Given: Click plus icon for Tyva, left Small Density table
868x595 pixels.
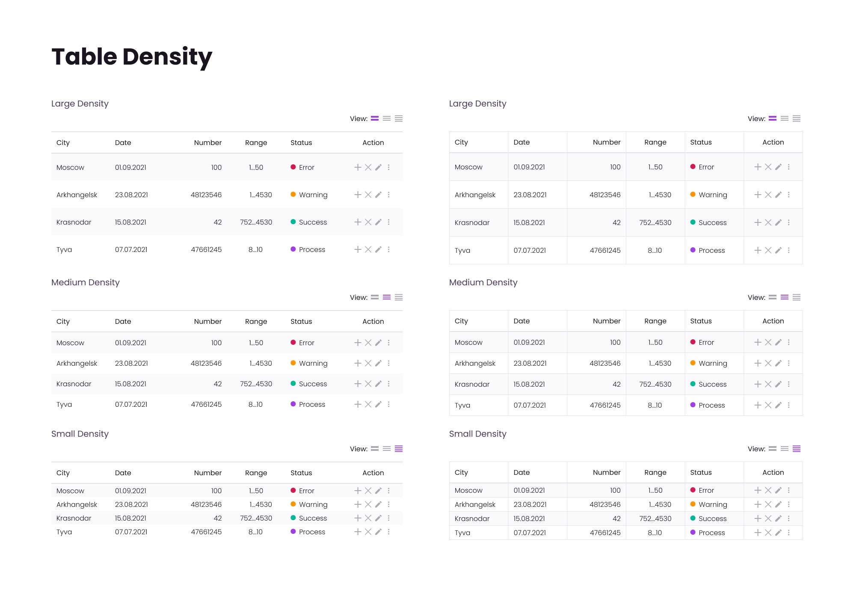Looking at the screenshot, I should tap(358, 532).
